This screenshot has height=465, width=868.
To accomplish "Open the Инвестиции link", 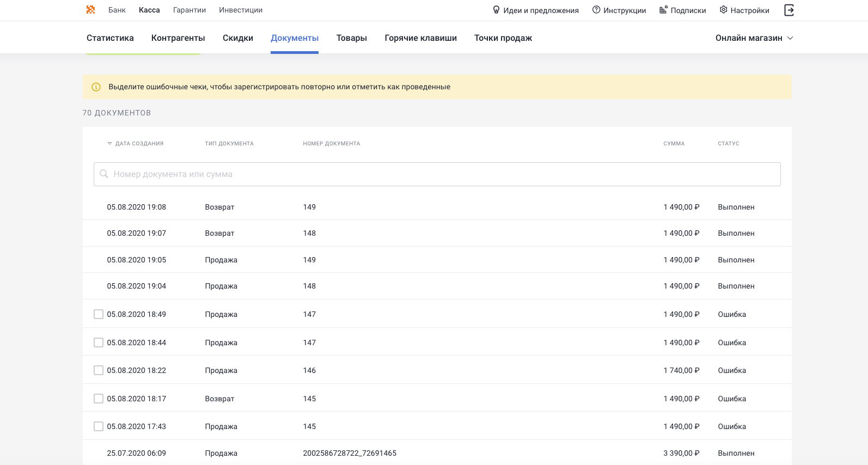I will click(x=241, y=10).
